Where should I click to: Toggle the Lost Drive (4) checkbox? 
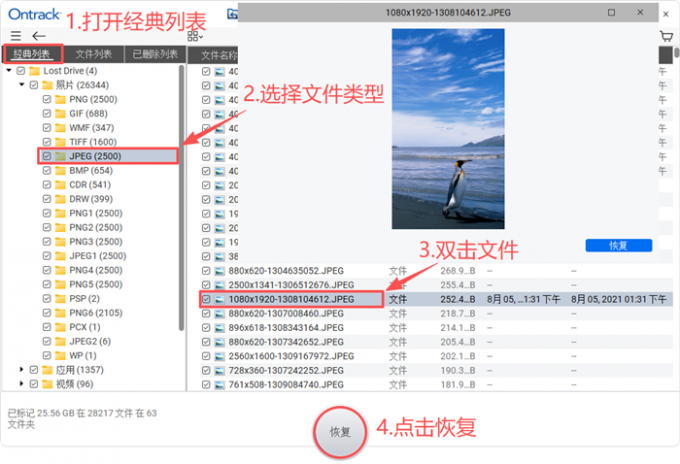[x=21, y=71]
